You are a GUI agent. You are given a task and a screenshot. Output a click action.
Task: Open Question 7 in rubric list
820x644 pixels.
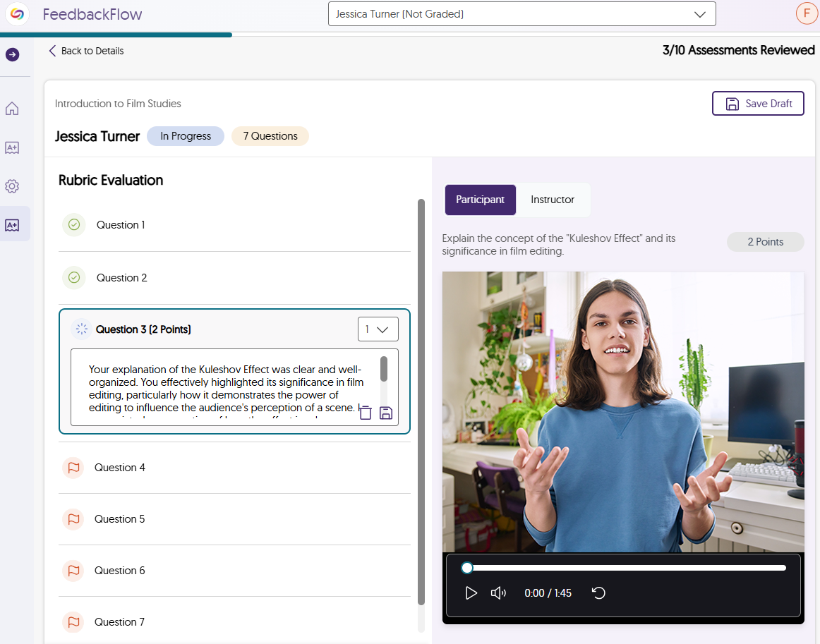tap(120, 622)
